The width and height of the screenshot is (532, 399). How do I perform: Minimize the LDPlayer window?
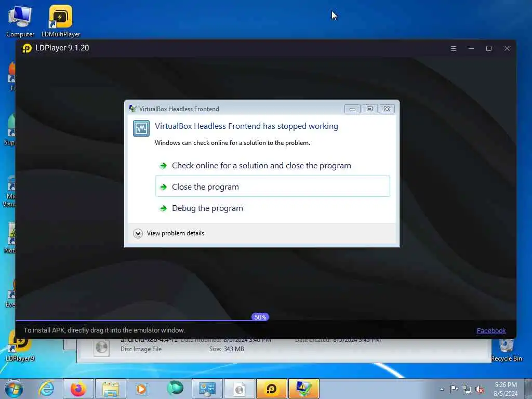click(471, 48)
